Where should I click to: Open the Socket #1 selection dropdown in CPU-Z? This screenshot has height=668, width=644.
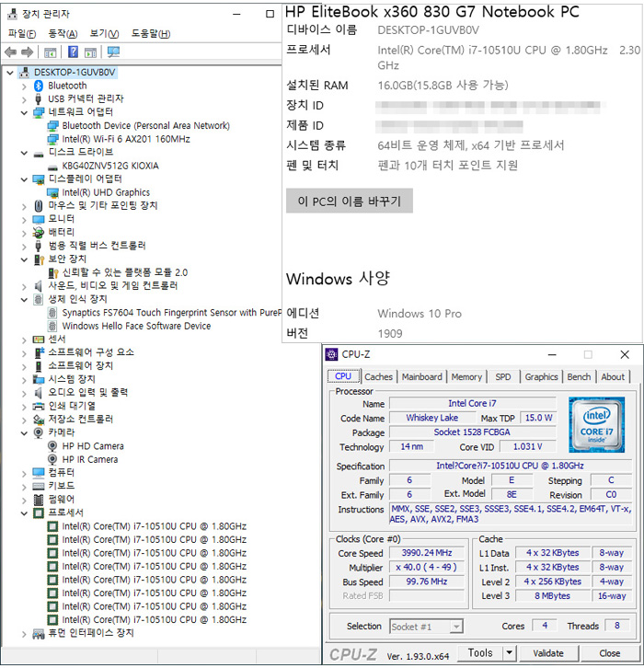pos(455,627)
